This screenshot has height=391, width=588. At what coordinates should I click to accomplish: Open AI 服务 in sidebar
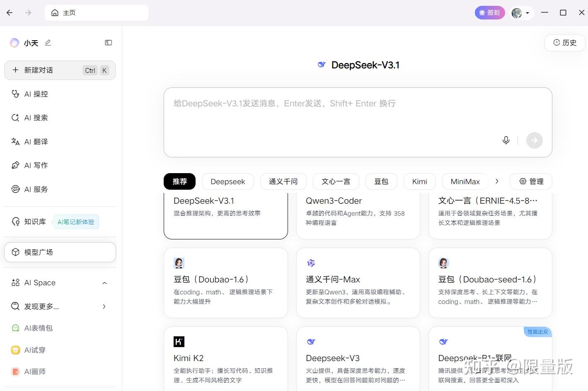tap(60, 189)
